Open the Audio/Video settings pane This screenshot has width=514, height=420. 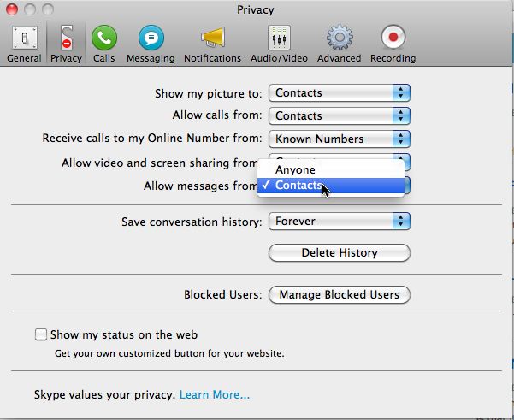281,44
